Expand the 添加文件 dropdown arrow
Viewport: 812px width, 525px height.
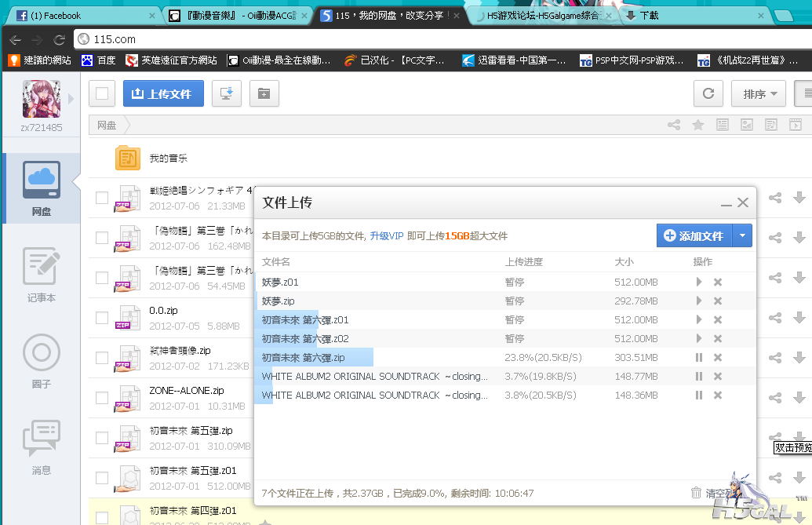pyautogui.click(x=742, y=235)
